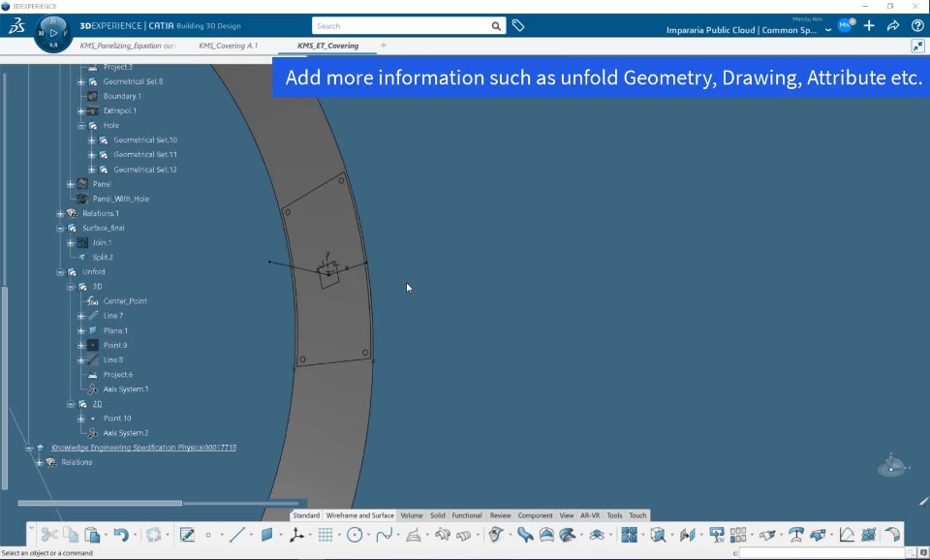Select Panel_With_Hole in the tree
Screen dimensions: 930x560
click(x=121, y=199)
